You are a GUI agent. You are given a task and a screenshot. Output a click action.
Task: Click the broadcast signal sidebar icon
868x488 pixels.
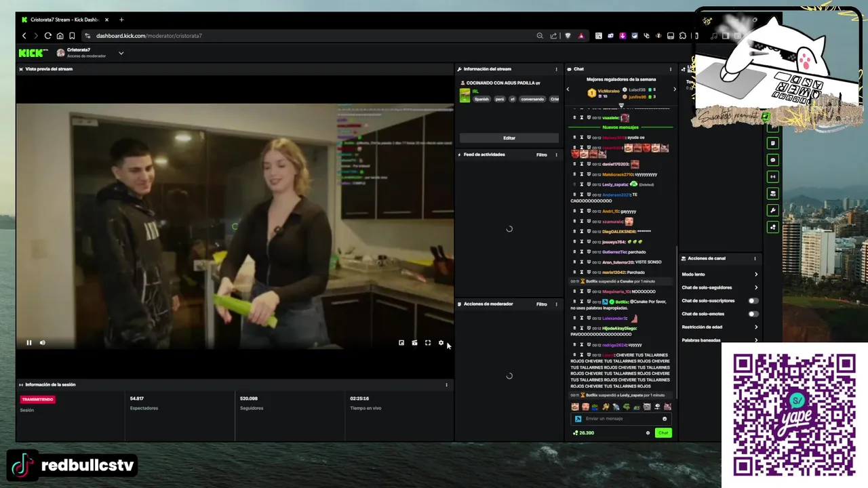click(x=772, y=177)
